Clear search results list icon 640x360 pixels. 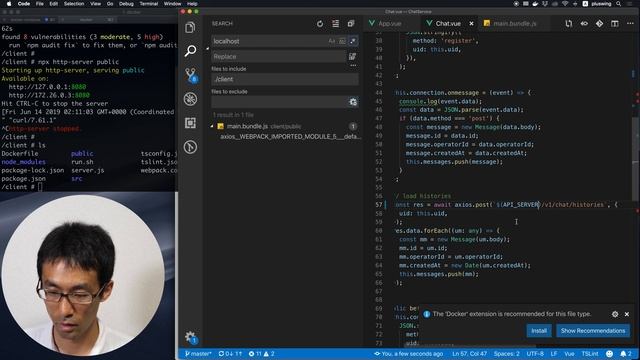tap(335, 24)
